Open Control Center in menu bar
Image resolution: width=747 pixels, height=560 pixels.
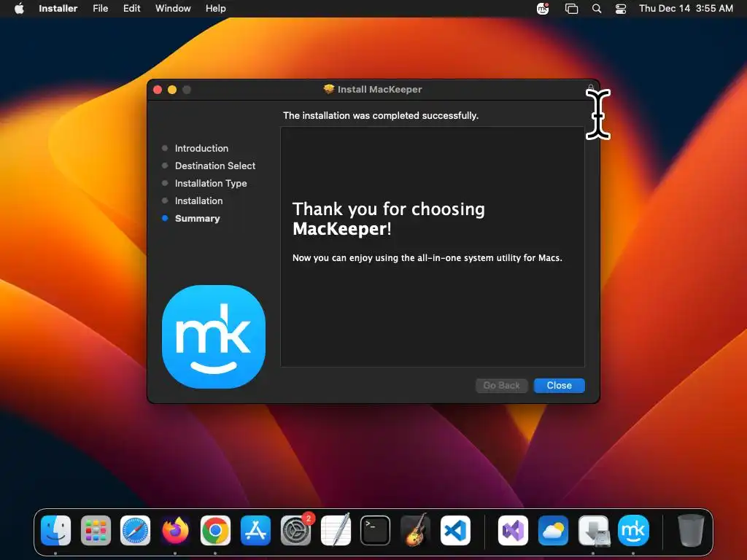pos(621,8)
